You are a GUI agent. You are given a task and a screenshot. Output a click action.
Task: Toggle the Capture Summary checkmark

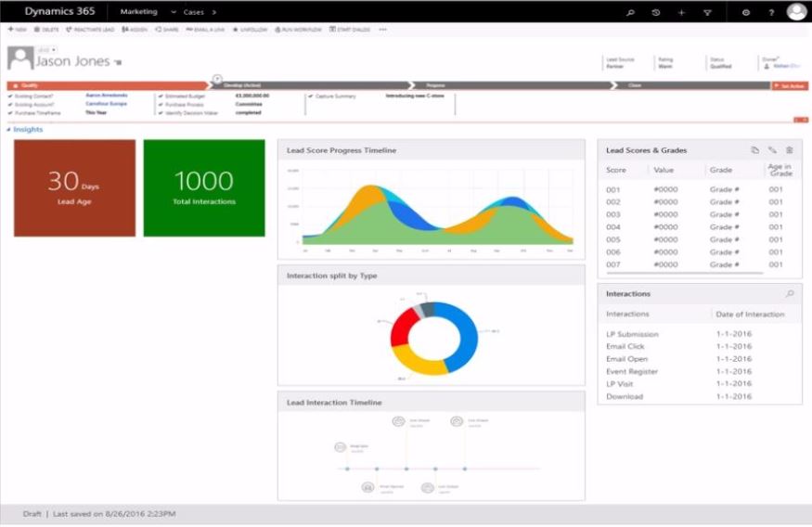point(311,96)
